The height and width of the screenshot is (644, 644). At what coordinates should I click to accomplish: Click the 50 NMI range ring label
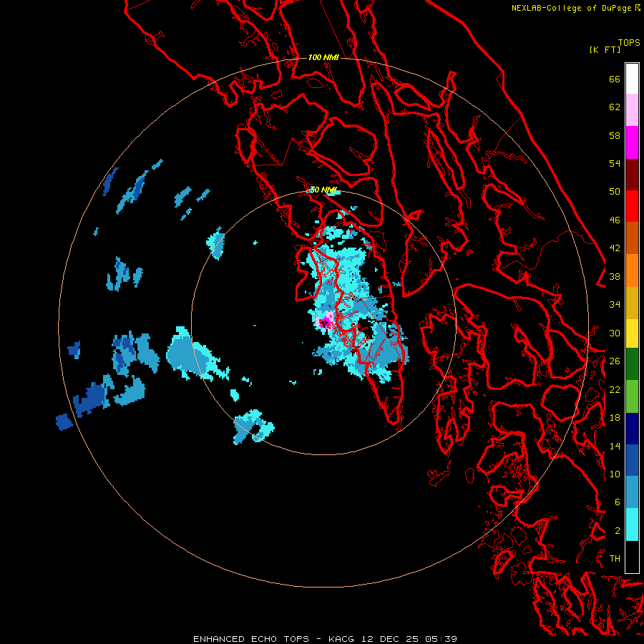click(x=323, y=190)
